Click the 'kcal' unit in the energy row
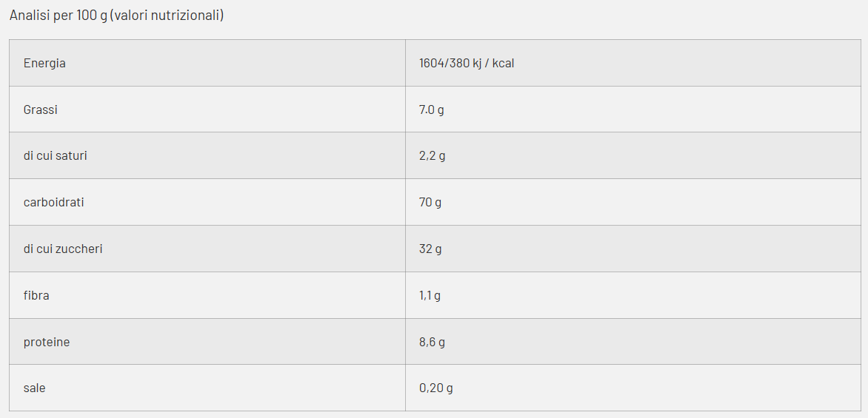 tap(503, 64)
